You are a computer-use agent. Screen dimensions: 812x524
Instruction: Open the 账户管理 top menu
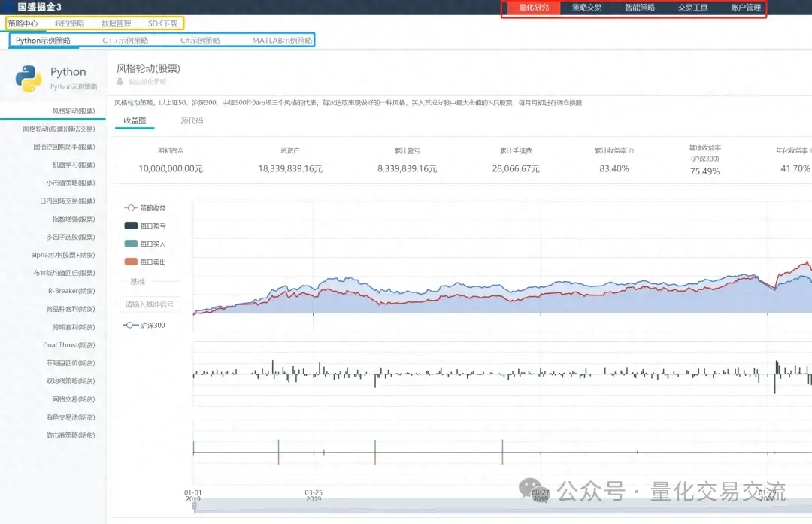(x=746, y=8)
